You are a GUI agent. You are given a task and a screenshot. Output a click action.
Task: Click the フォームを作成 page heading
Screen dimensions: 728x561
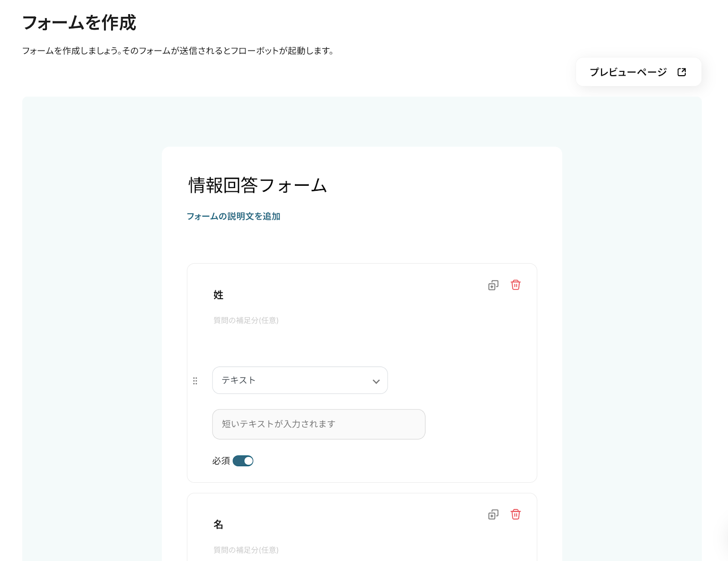[79, 23]
